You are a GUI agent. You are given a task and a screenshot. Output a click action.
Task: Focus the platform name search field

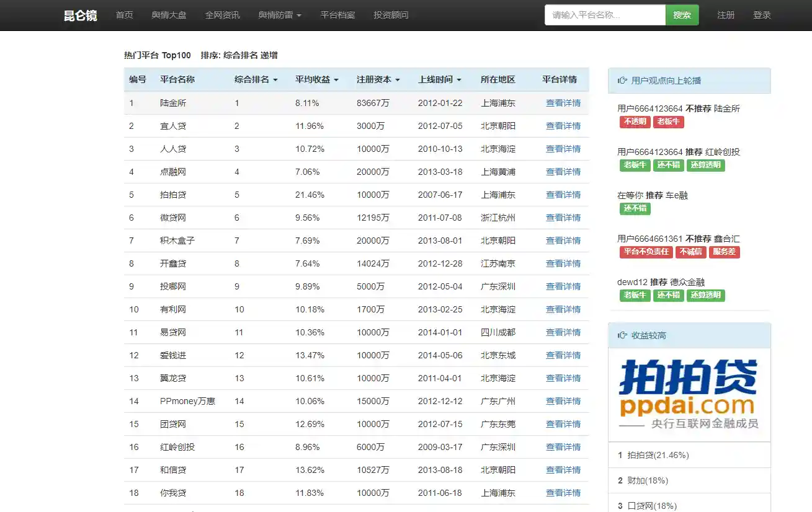604,15
